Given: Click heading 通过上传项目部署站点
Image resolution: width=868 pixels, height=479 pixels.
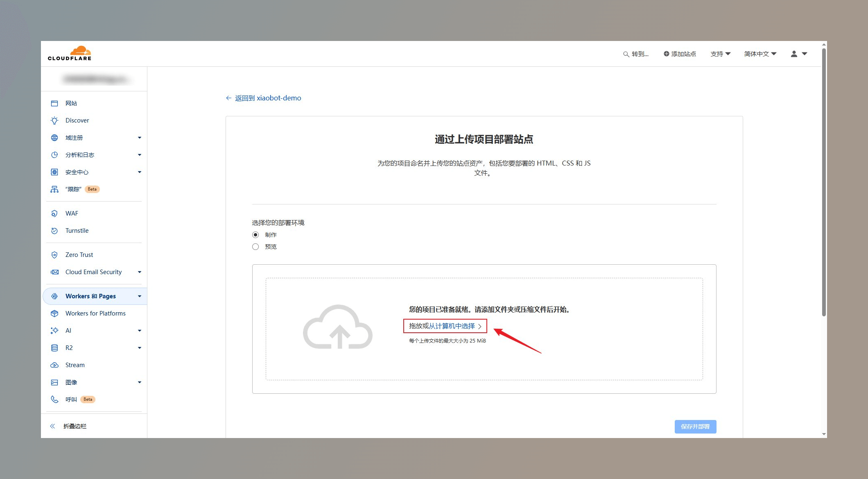Looking at the screenshot, I should 484,139.
